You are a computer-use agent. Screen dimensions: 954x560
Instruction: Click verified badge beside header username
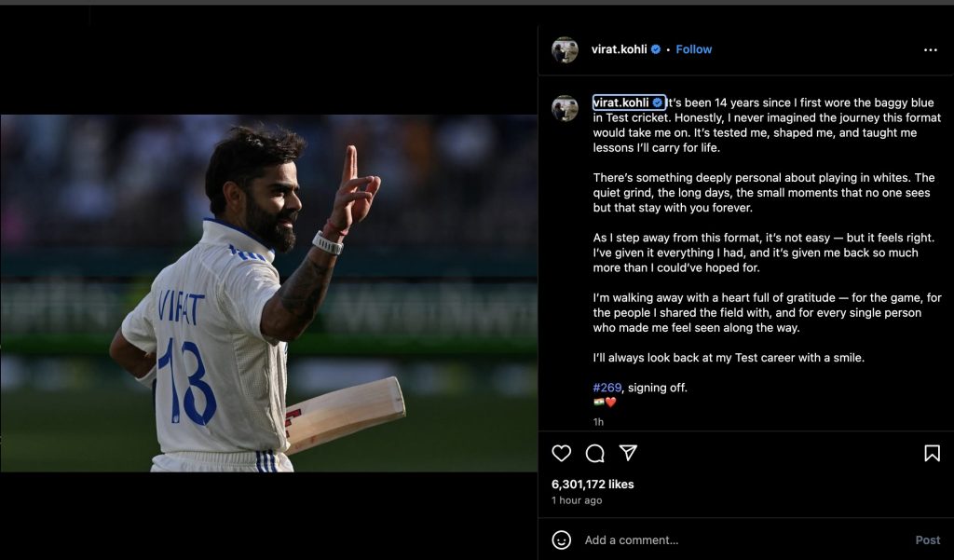pos(656,49)
